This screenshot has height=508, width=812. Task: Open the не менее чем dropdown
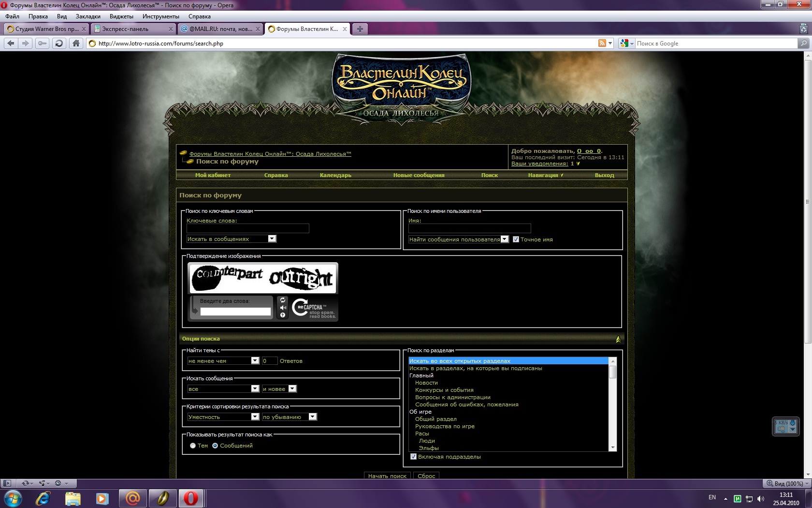pyautogui.click(x=223, y=360)
